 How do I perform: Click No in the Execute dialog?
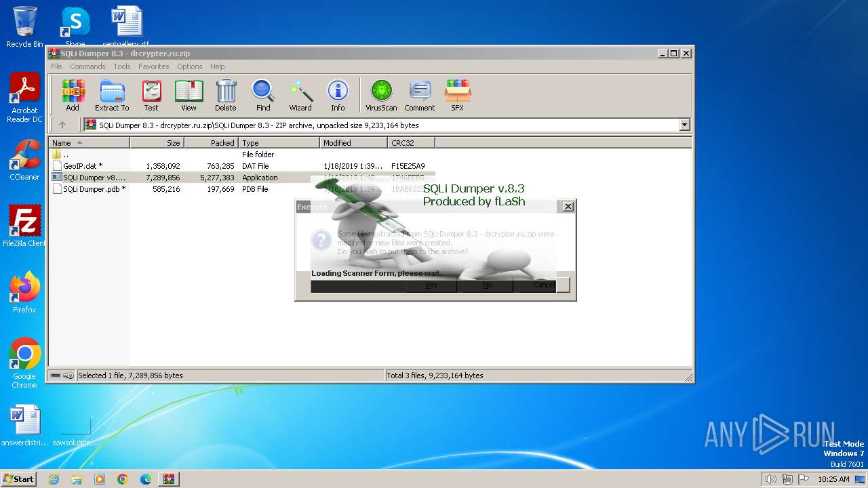click(487, 285)
